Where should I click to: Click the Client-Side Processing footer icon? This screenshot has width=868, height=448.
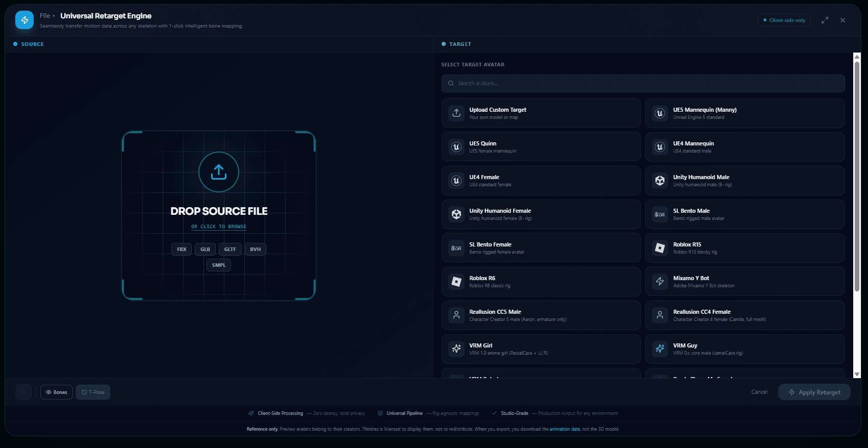click(x=251, y=413)
